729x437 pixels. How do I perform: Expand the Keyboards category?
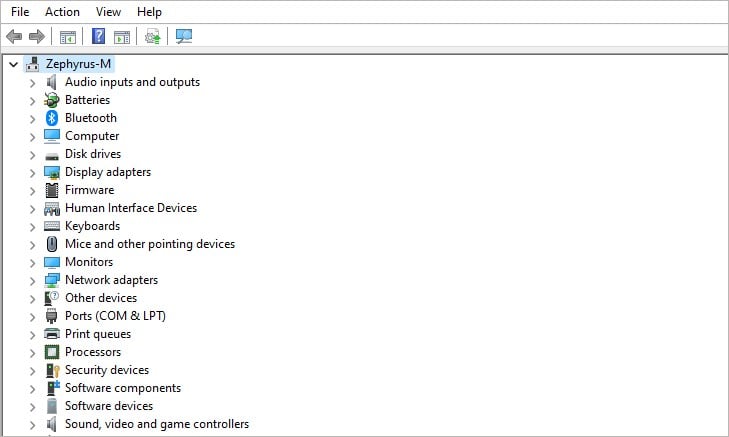[x=32, y=227]
